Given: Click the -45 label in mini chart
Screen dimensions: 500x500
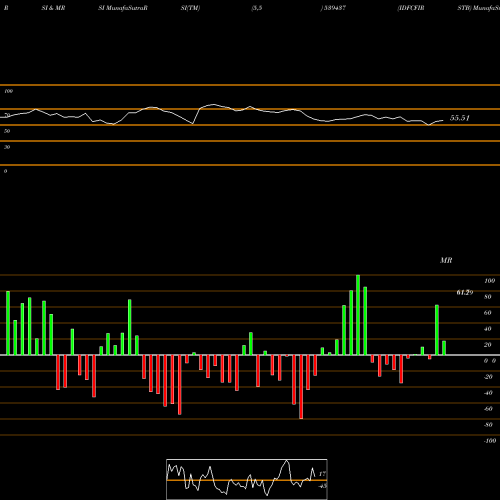Looking at the screenshot, I should (322, 486).
